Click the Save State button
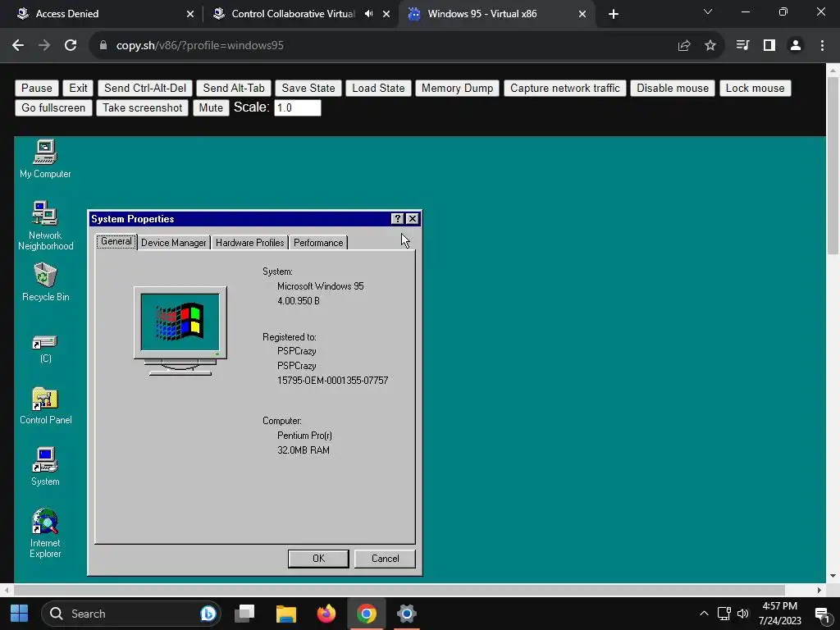The height and width of the screenshot is (630, 840). pos(308,88)
